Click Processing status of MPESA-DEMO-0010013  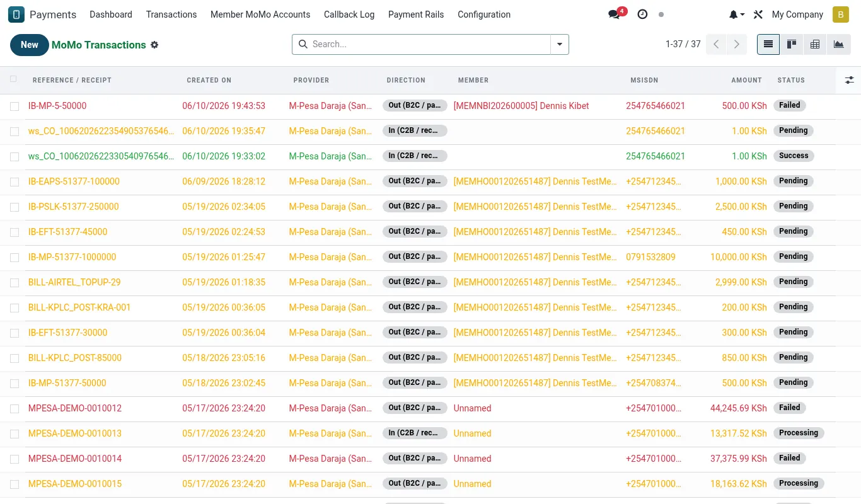[x=799, y=433]
